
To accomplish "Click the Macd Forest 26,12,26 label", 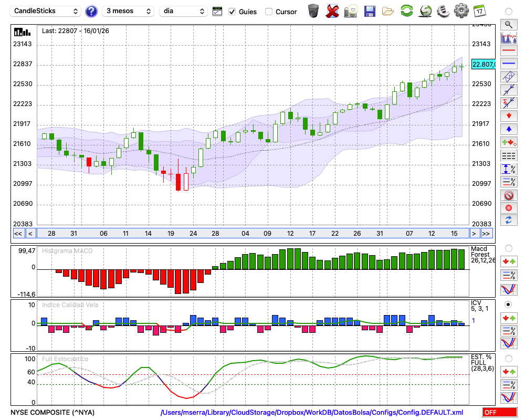I will (x=482, y=255).
